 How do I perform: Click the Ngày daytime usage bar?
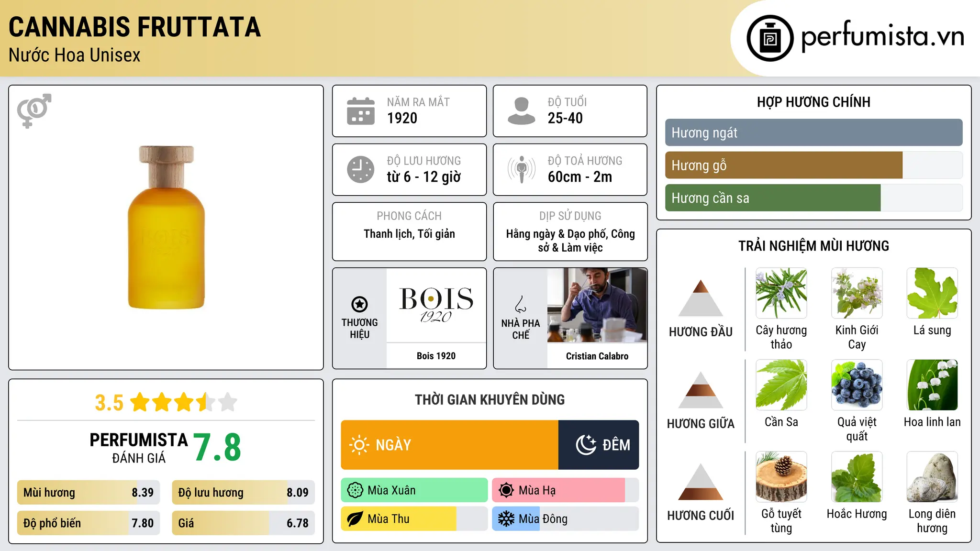450,445
